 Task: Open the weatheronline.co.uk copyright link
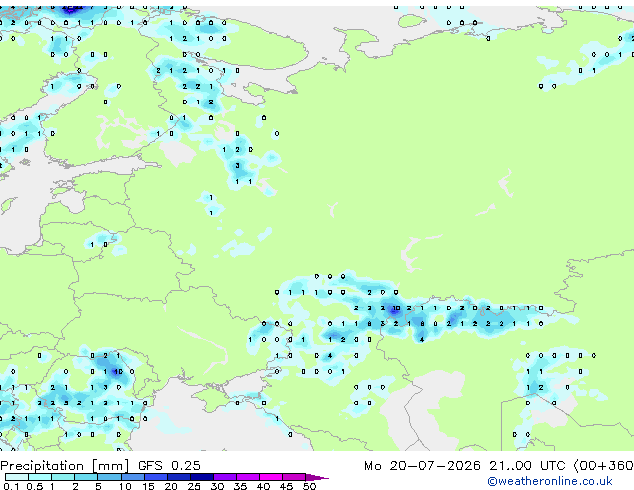pyautogui.click(x=550, y=481)
